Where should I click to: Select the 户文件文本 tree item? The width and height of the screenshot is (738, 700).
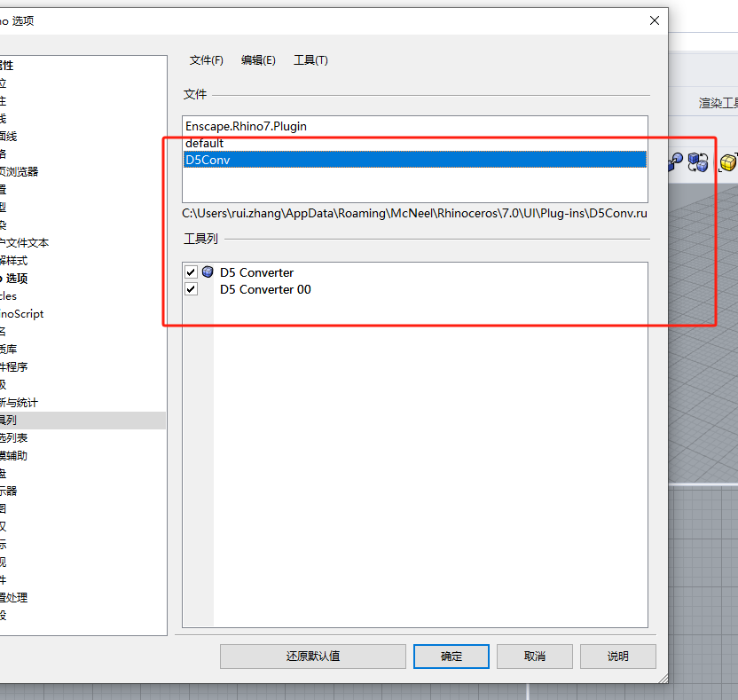[x=25, y=242]
